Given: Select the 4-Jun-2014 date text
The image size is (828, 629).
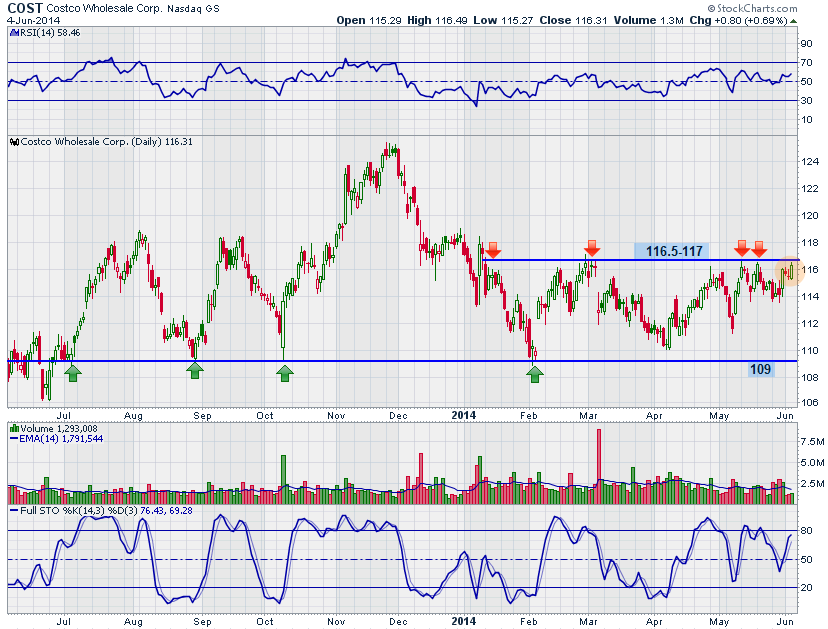Looking at the screenshot, I should 33,21.
